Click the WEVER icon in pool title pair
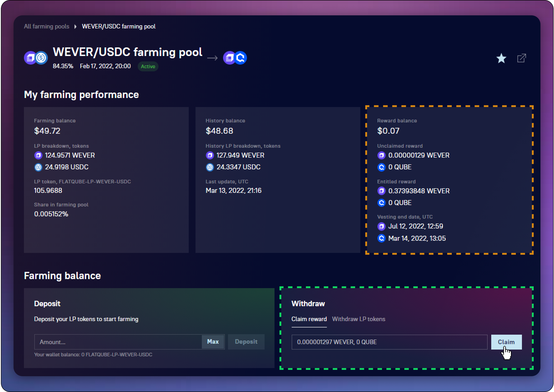This screenshot has width=554, height=392. [x=30, y=58]
